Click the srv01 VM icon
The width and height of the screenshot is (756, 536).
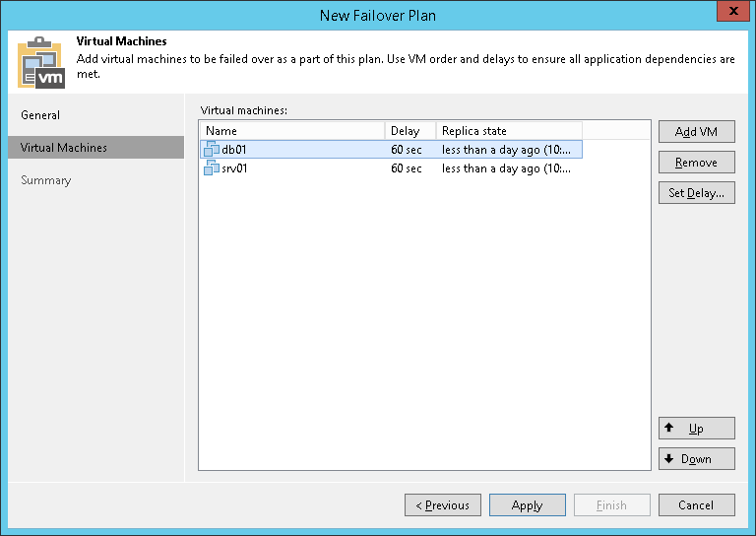212,168
